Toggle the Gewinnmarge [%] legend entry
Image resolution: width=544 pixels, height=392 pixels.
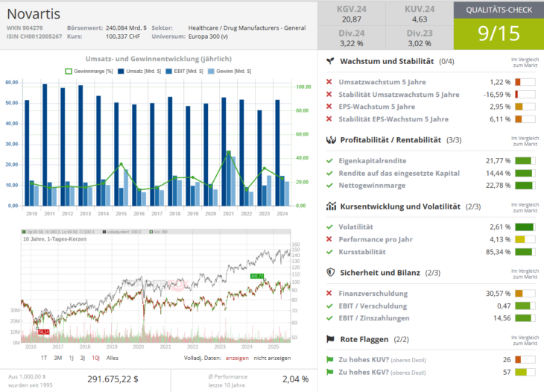89,71
